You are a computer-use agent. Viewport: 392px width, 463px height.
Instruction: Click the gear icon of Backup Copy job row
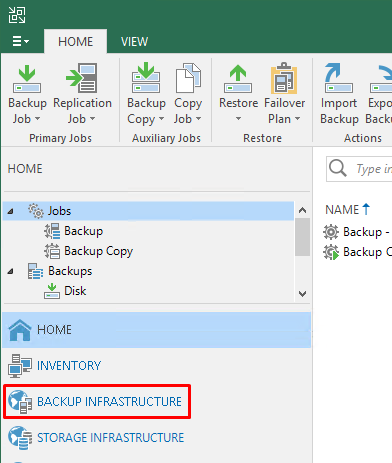point(331,252)
